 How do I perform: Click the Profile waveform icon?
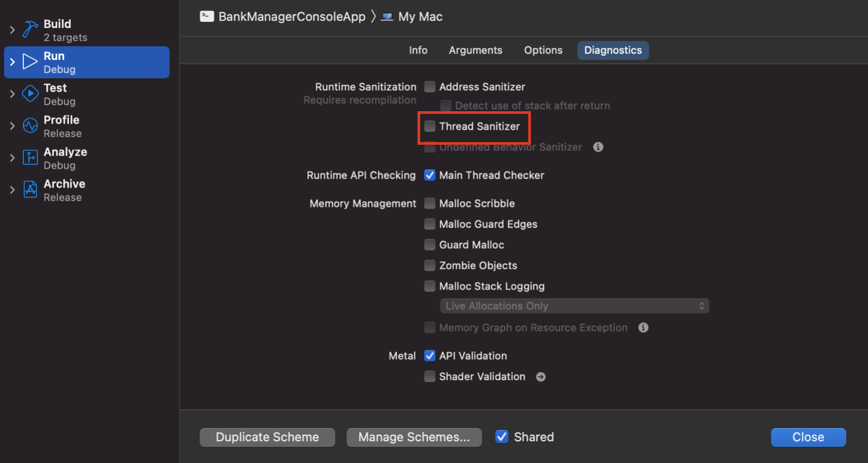(x=30, y=126)
